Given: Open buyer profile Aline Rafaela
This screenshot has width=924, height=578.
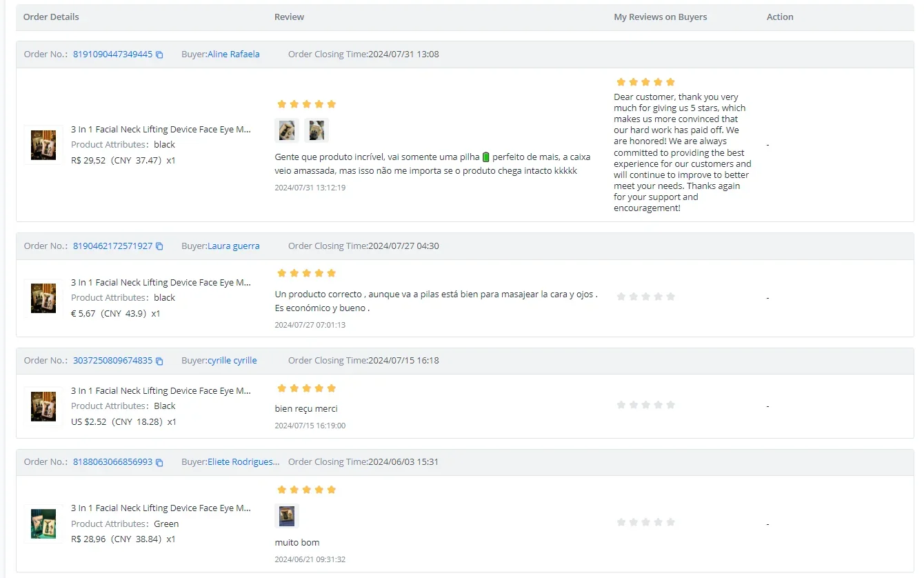Looking at the screenshot, I should click(233, 54).
